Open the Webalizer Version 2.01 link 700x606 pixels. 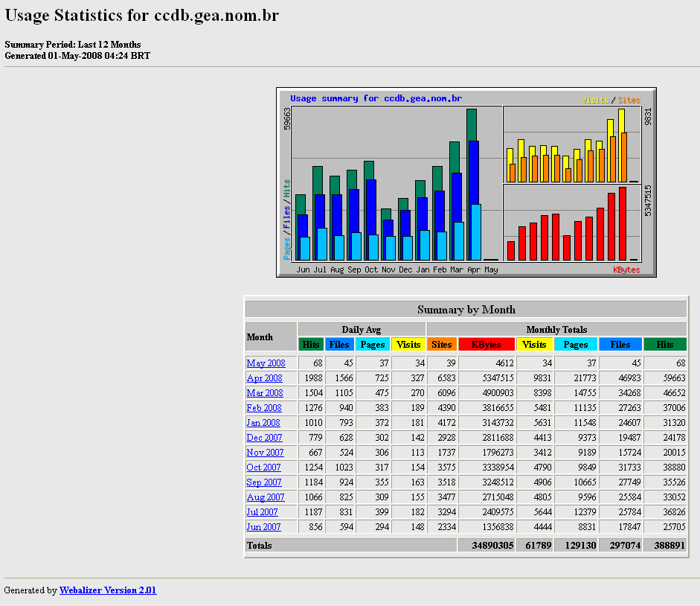(108, 590)
